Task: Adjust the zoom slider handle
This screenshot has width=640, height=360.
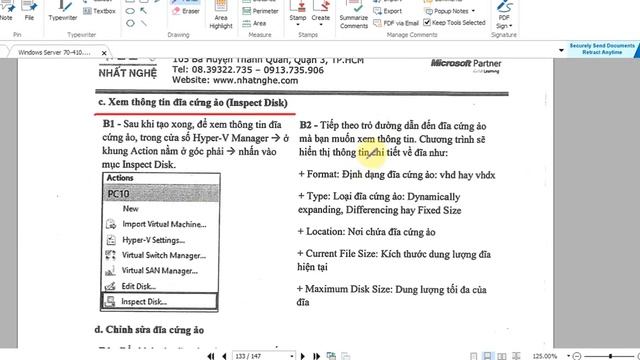Action: click(x=610, y=356)
